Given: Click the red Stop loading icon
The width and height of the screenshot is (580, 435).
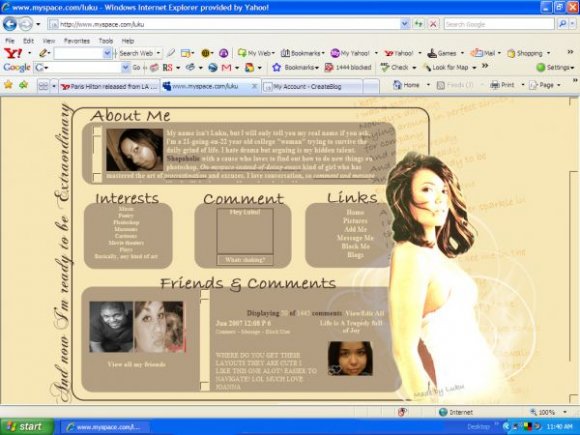Looking at the screenshot, I should click(x=433, y=24).
